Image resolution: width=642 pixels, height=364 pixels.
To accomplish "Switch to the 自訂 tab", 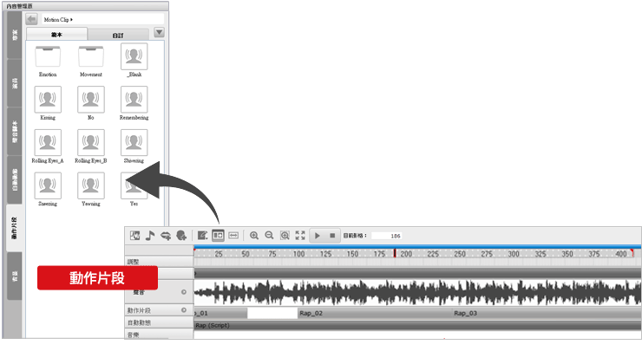I will tap(117, 35).
